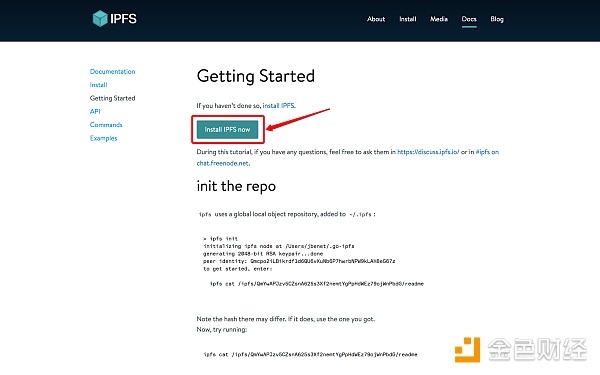Select the Docs tab in the header
The image size is (600, 375).
[469, 19]
